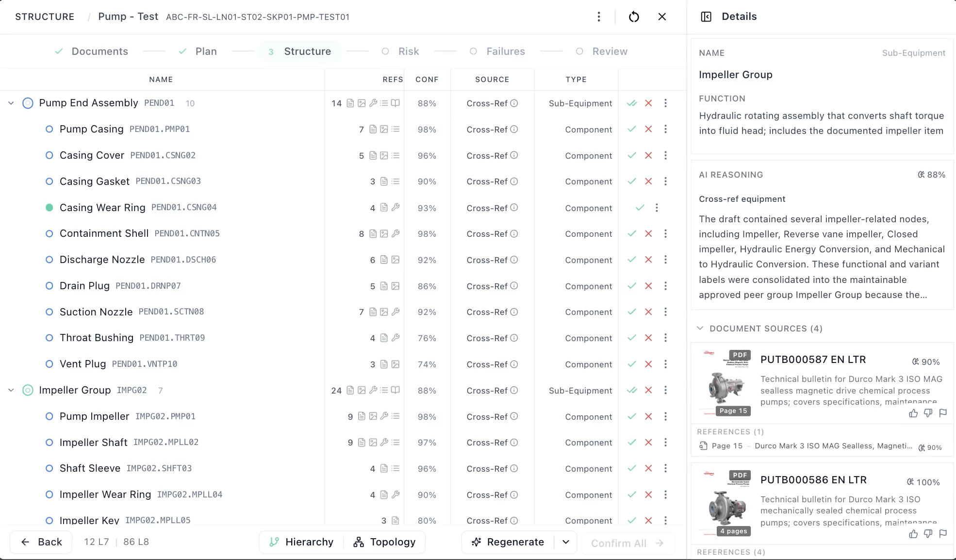Screen dimensions: 956x560
Task: Accept Pump Casing with green checkmark
Action: click(x=632, y=129)
